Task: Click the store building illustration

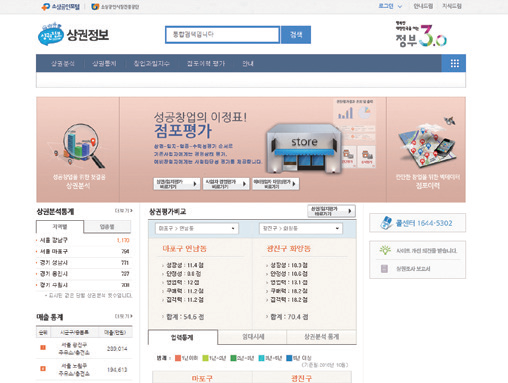Action: click(304, 149)
